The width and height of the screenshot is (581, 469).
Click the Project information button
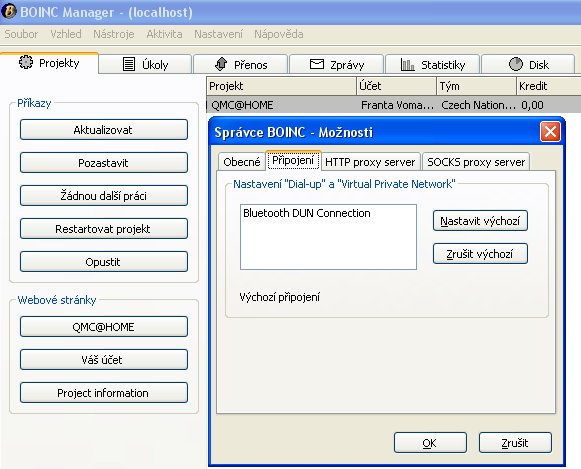point(104,393)
